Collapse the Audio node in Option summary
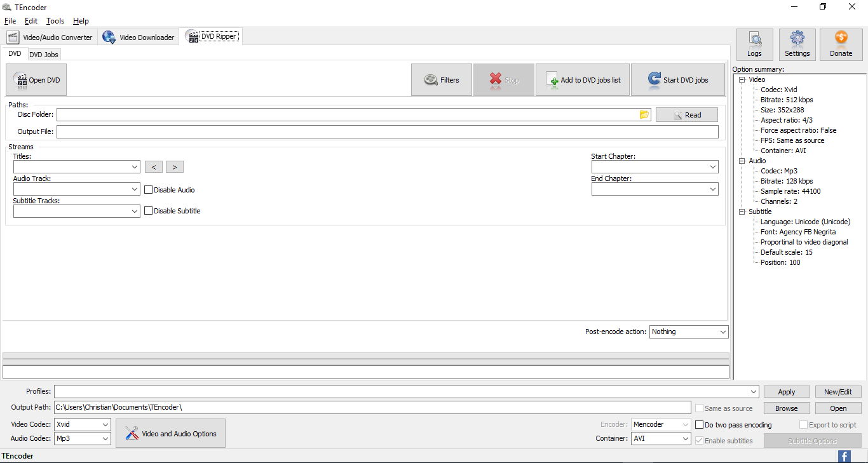This screenshot has height=463, width=868. pyautogui.click(x=742, y=161)
